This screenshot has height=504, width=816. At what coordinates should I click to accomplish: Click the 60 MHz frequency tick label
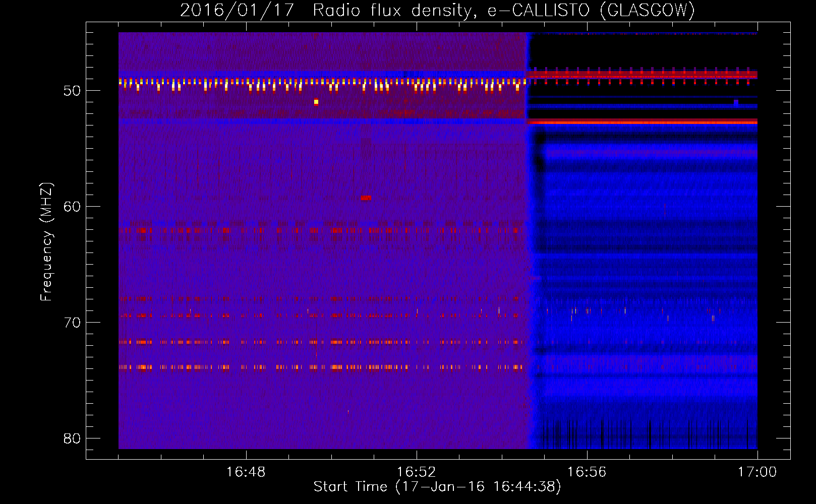coord(72,206)
